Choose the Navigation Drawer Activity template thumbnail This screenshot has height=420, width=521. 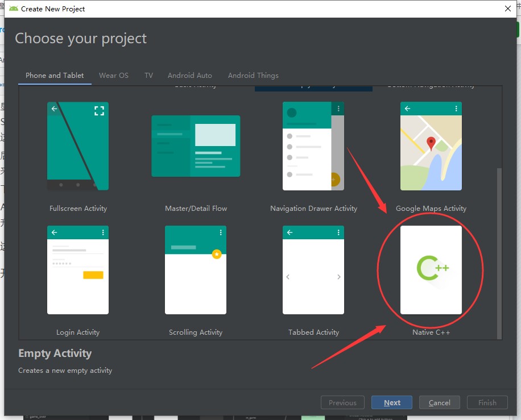click(313, 145)
